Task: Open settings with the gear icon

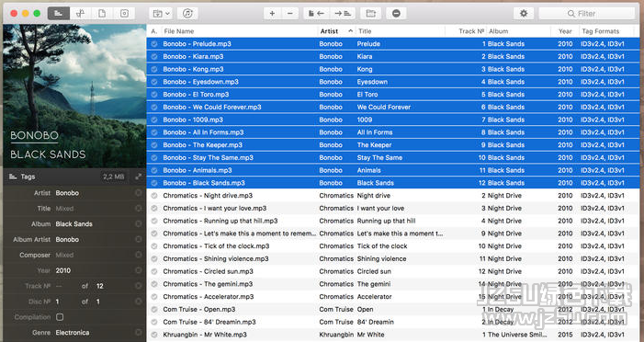Action: coord(524,14)
